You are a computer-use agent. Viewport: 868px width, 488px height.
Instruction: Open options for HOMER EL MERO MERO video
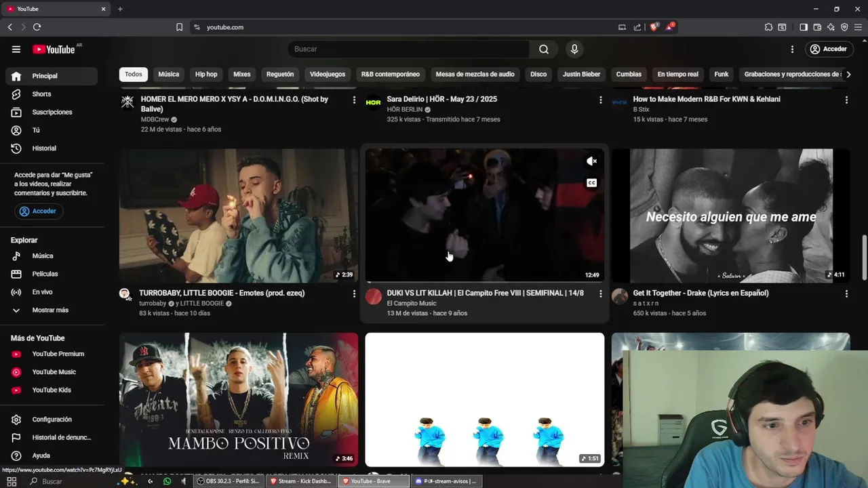pyautogui.click(x=354, y=100)
